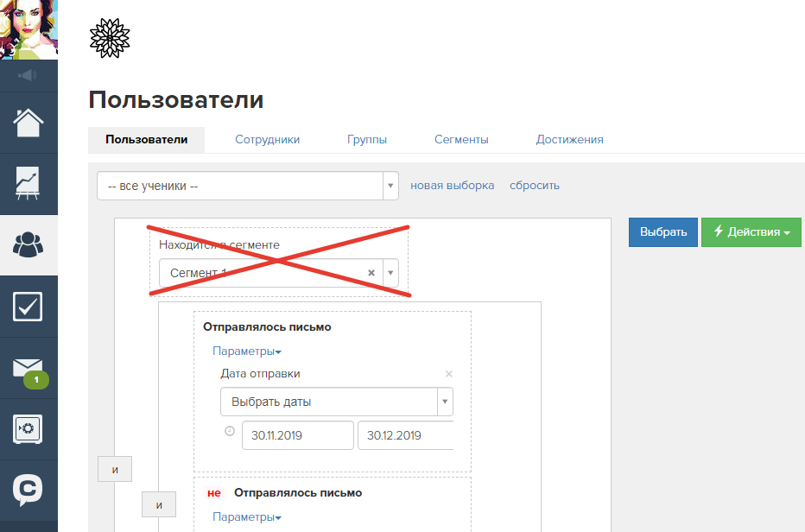Image resolution: width=805 pixels, height=532 pixels.
Task: Switch to the Пользователи tab
Action: [146, 140]
